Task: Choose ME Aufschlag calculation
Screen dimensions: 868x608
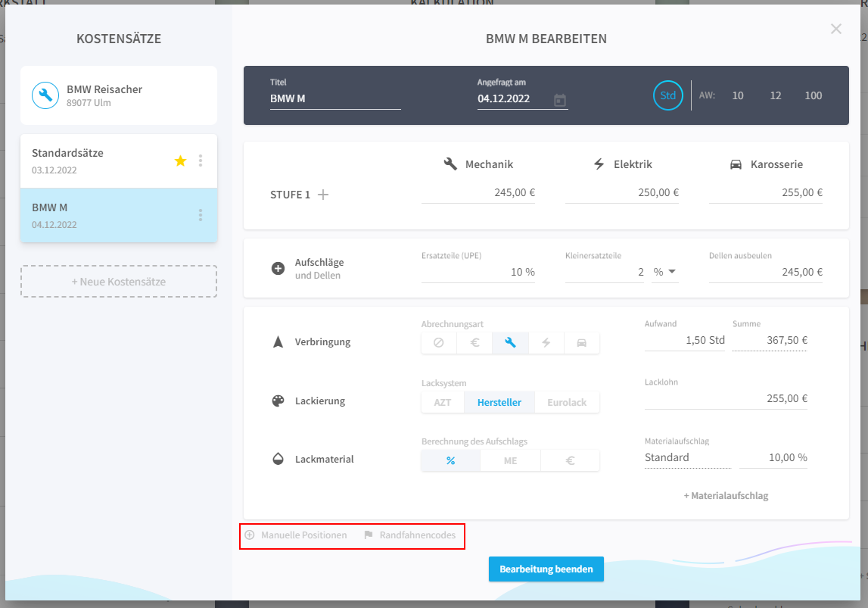Action: click(x=510, y=460)
